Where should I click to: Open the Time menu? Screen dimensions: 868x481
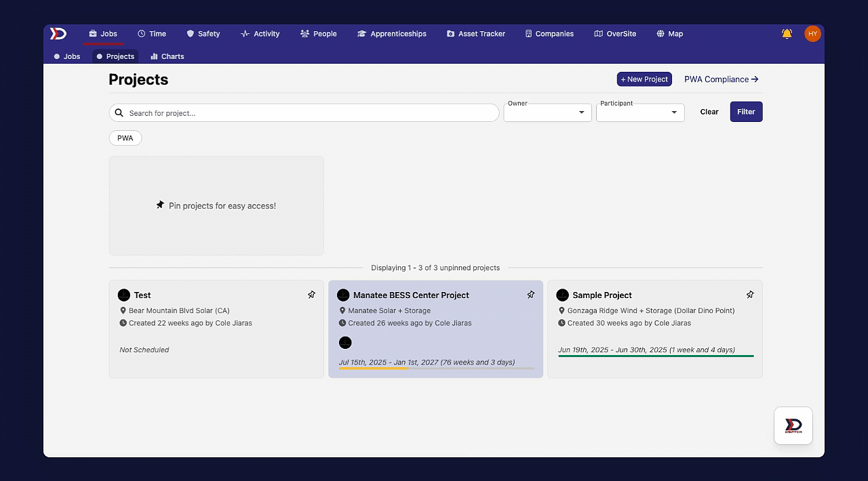[152, 33]
